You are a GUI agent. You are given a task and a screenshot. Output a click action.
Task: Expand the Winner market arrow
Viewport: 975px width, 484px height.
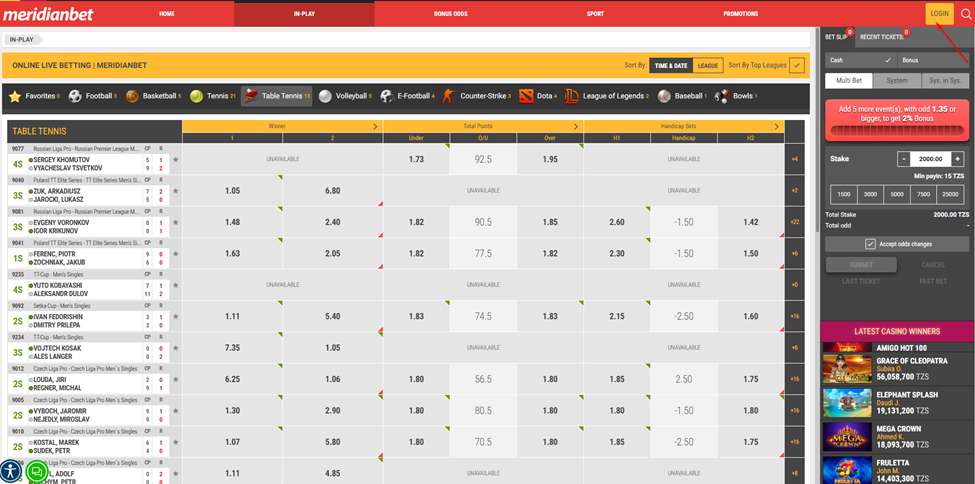coord(375,126)
